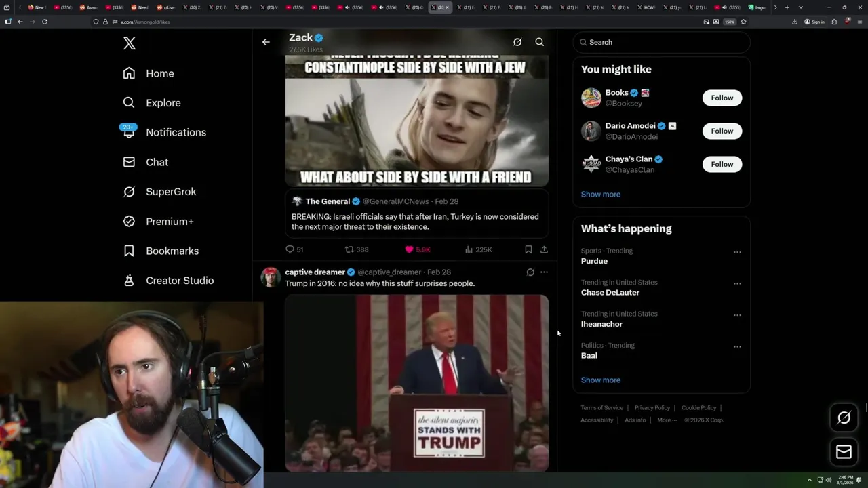Click back arrow next to Zack profile

pos(266,42)
